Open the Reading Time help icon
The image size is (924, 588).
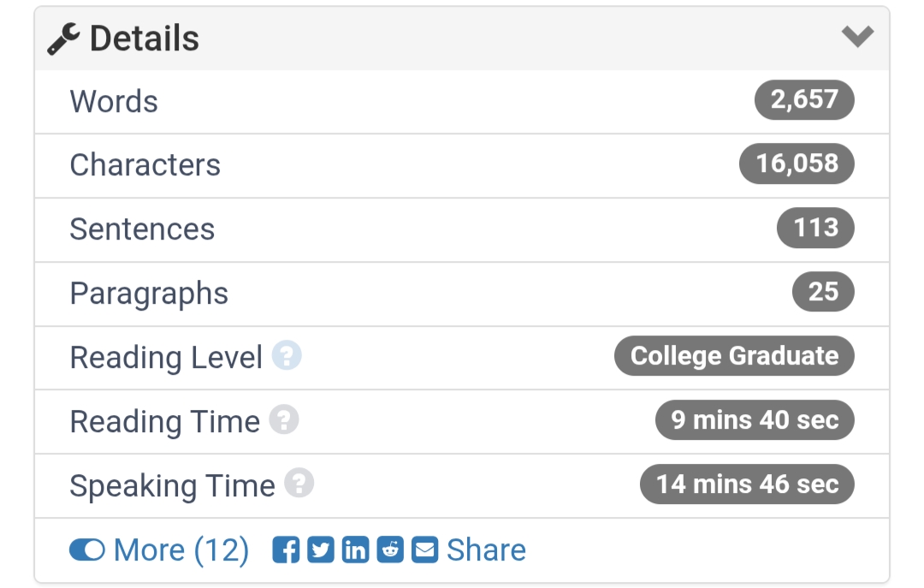[284, 420]
